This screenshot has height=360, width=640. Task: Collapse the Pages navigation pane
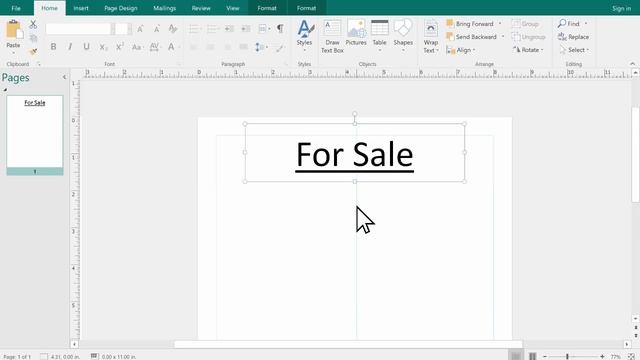pyautogui.click(x=64, y=77)
